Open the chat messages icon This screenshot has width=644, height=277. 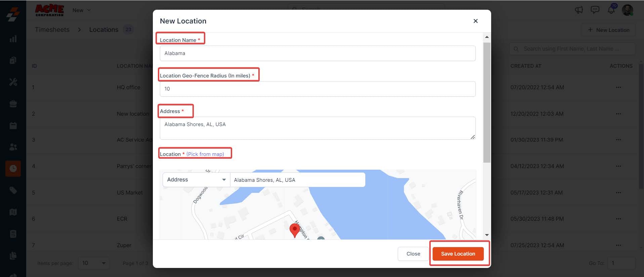[595, 10]
